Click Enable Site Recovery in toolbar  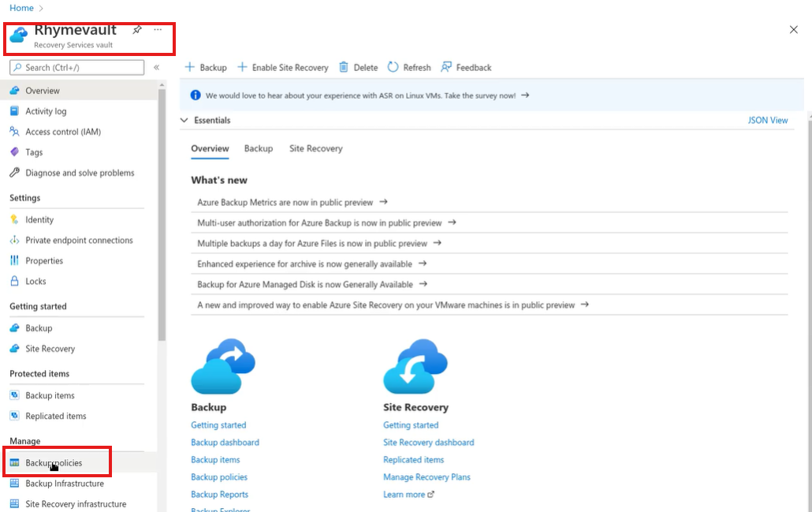[x=283, y=67]
